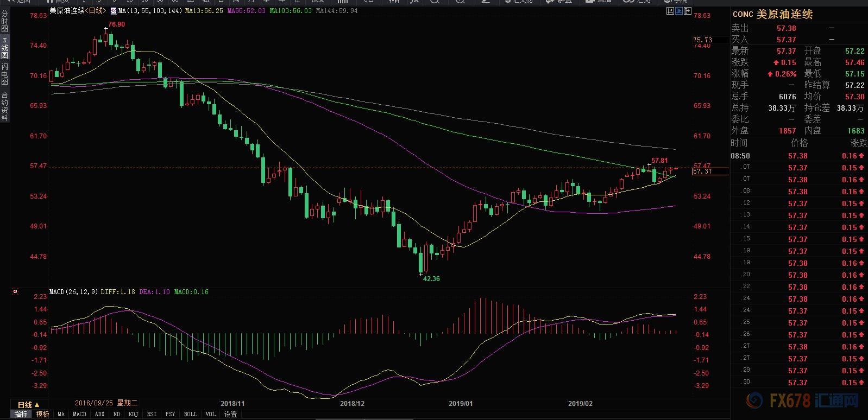Viewport: 868px width, 420px height.
Task: Click the MA55:52.03 legend value
Action: 246,10
